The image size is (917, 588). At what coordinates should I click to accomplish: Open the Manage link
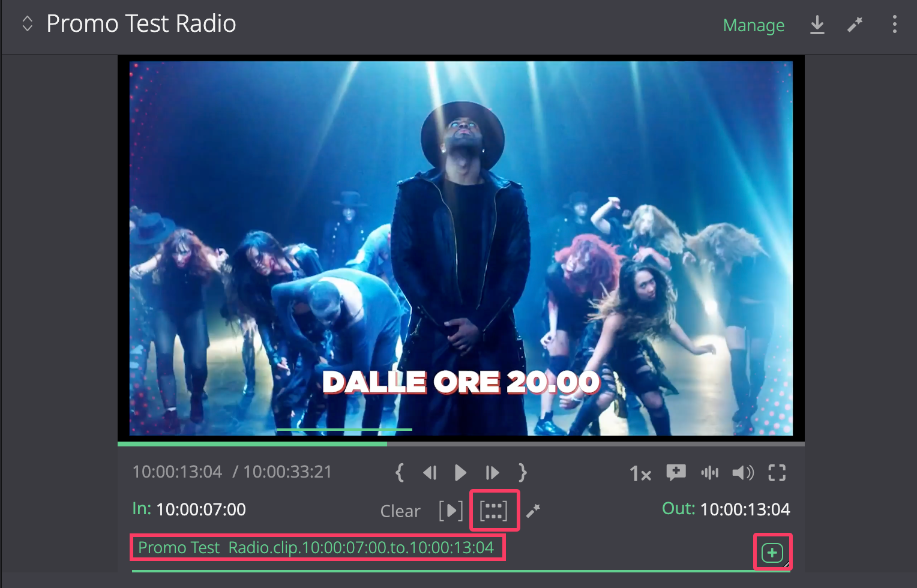pyautogui.click(x=754, y=25)
